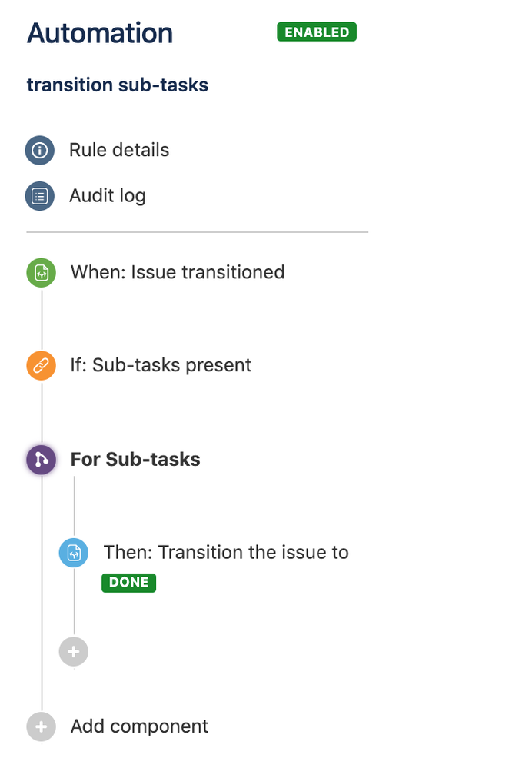
Task: Select the green Issue transitioned trigger icon
Action: click(41, 272)
